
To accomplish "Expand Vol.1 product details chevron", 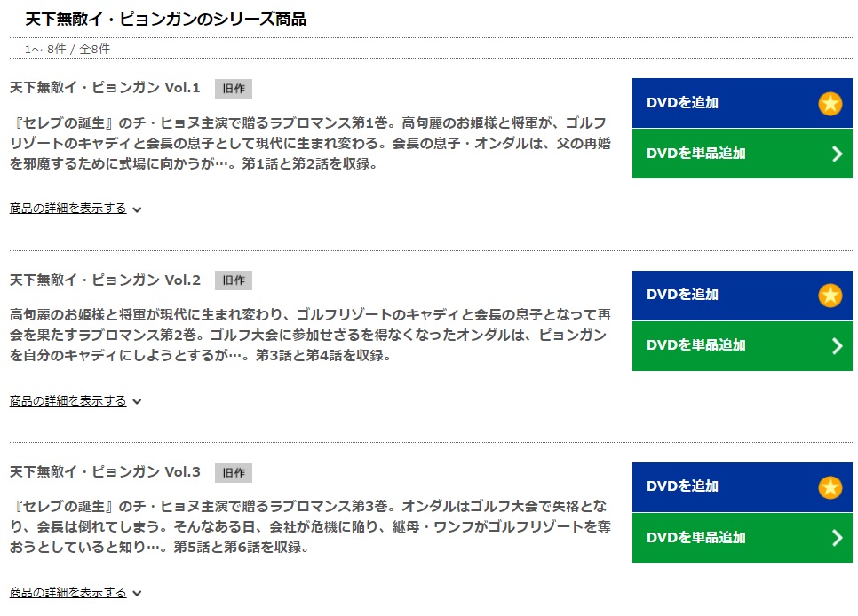I will point(138,209).
